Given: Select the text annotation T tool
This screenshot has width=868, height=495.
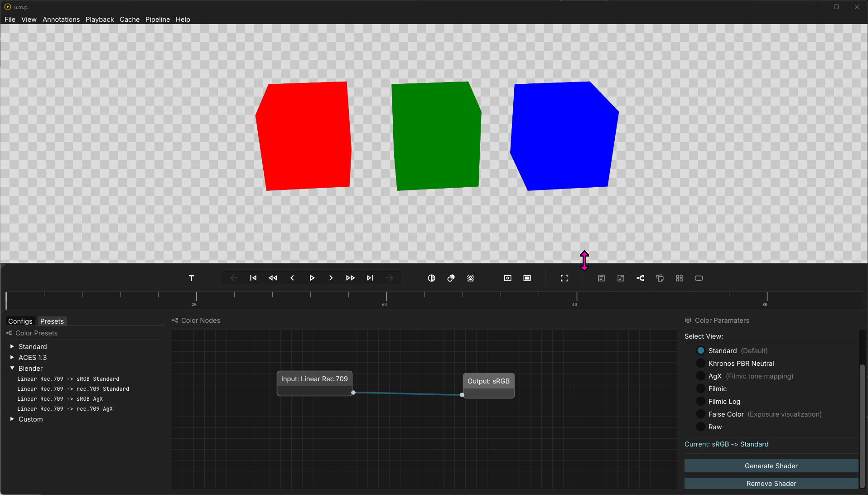Looking at the screenshot, I should point(191,278).
